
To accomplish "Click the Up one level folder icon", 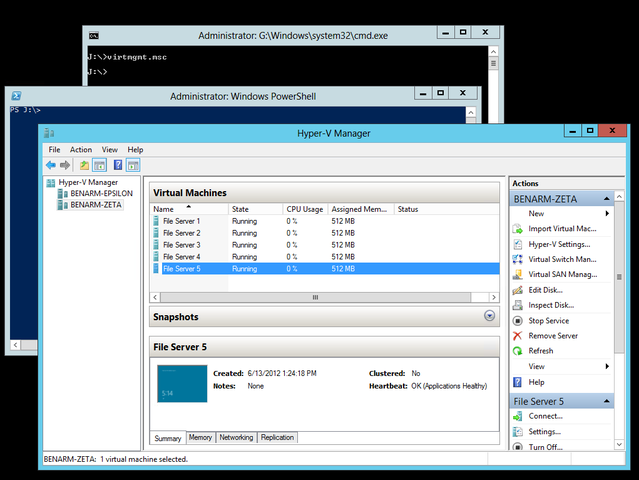I will [x=84, y=165].
